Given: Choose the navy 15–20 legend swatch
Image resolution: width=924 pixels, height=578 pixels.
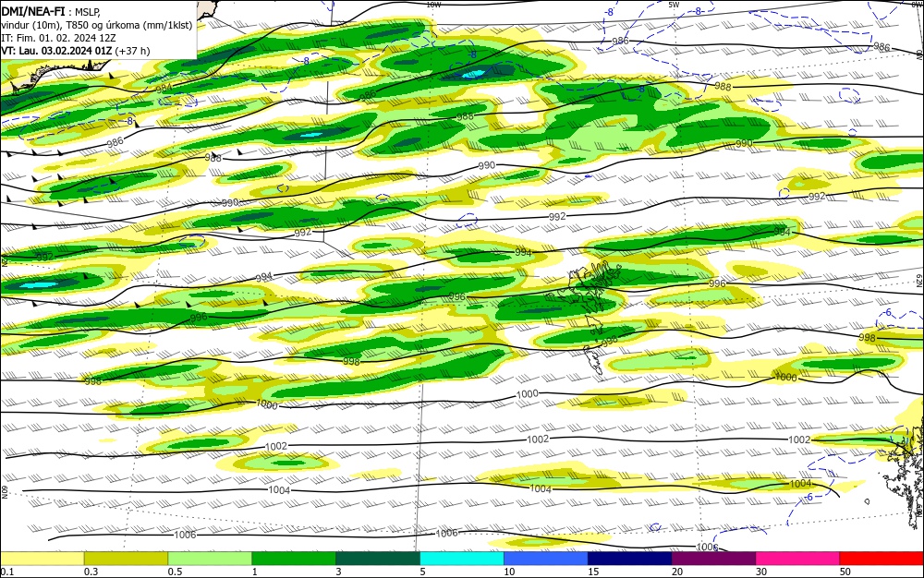Looking at the screenshot, I should coord(630,559).
